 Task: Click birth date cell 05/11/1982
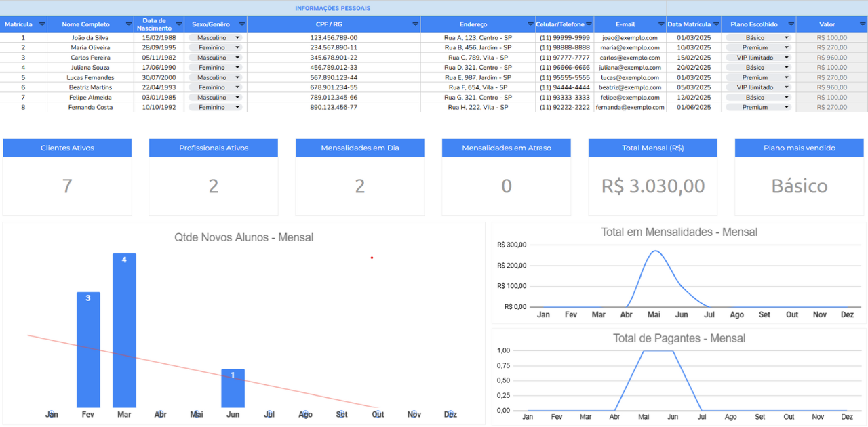(x=159, y=58)
